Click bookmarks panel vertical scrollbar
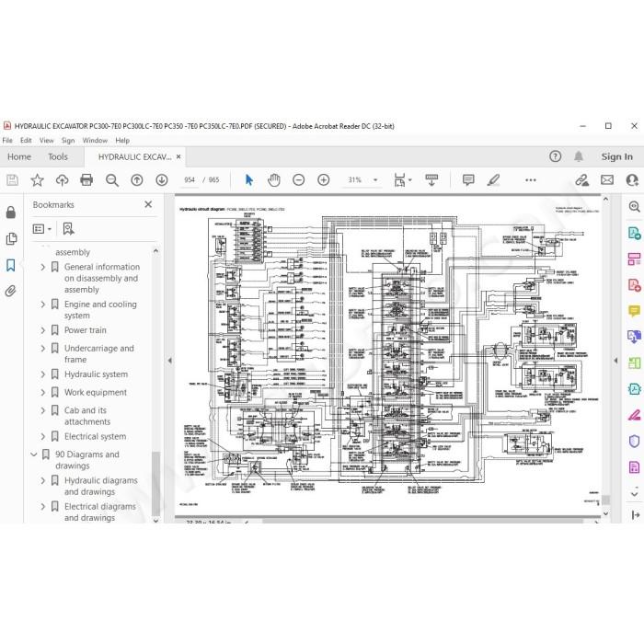 [155, 483]
